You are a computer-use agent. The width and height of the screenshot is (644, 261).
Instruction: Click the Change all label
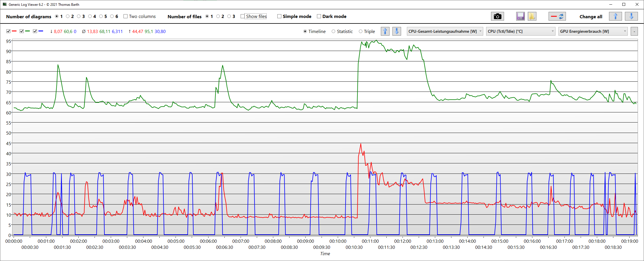click(591, 17)
